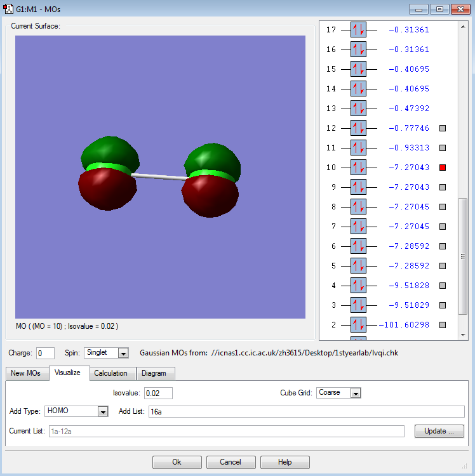Select the electron occupancy box for orbital 14
Image resolution: width=475 pixels, height=476 pixels.
[x=358, y=89]
